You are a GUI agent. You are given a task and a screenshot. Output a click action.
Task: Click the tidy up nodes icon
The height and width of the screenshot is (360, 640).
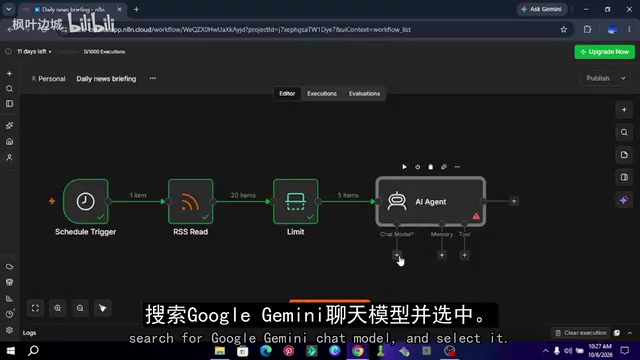pyautogui.click(x=102, y=308)
